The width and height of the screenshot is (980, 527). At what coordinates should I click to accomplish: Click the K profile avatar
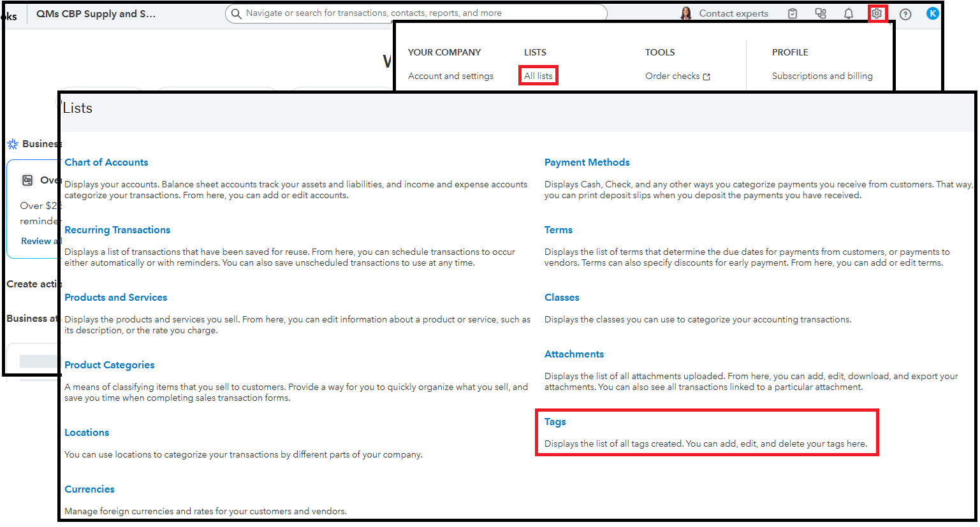click(x=933, y=13)
